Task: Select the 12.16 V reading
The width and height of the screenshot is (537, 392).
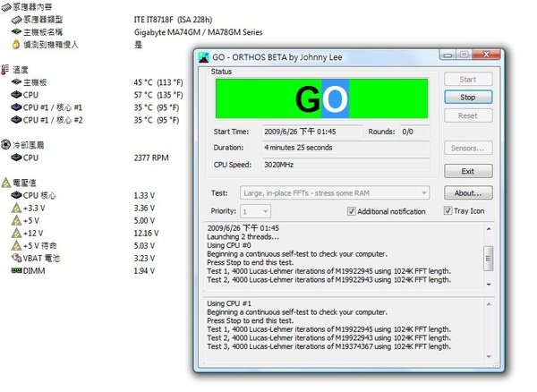Action: pos(146,234)
